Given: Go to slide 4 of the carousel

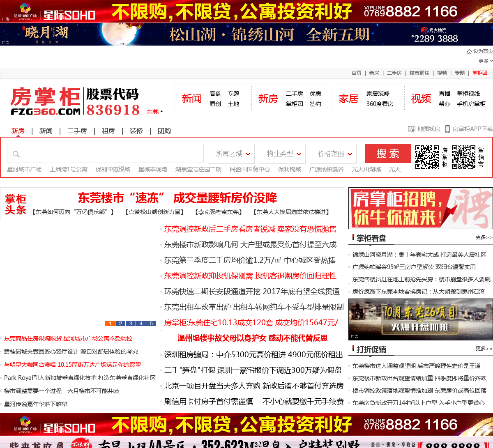Looking at the screenshot, I should pos(141,324).
